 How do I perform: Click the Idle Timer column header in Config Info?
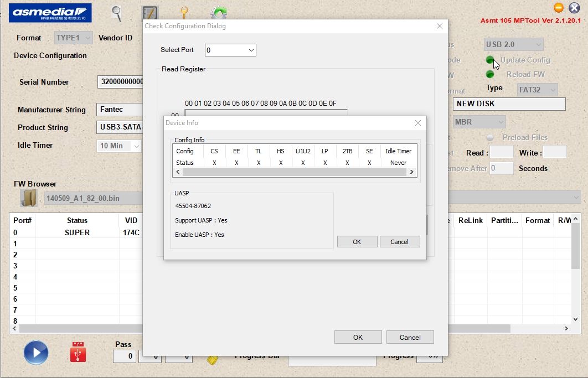pos(399,151)
